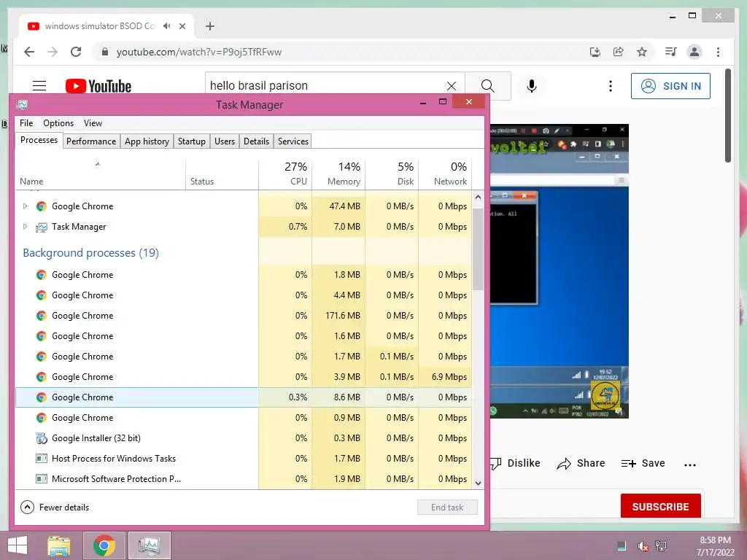
Task: Click more actions ellipsis under video
Action: click(690, 464)
